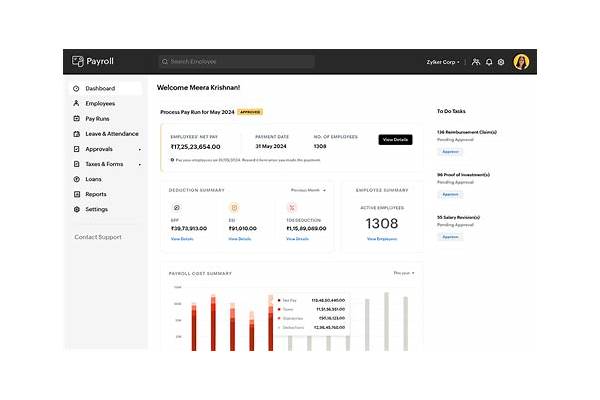Click the first red chart bar
This screenshot has width=600, height=400.
click(194, 327)
